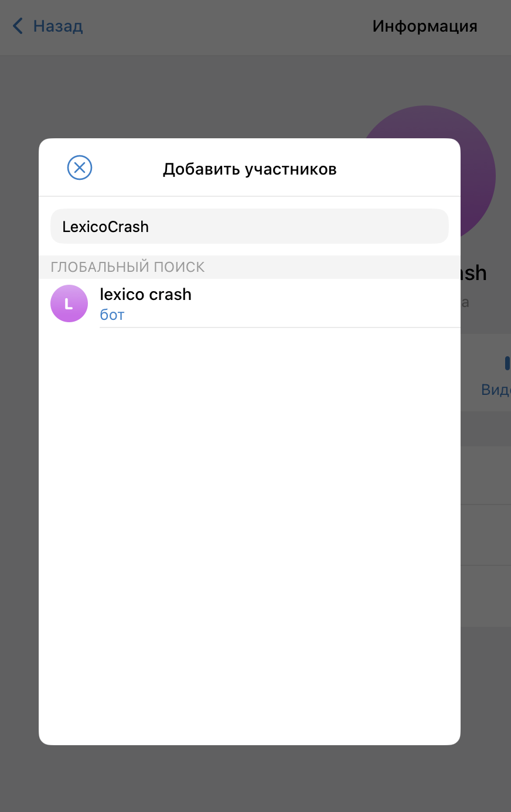Click the lexico crash name text
511x812 pixels.
click(x=145, y=294)
